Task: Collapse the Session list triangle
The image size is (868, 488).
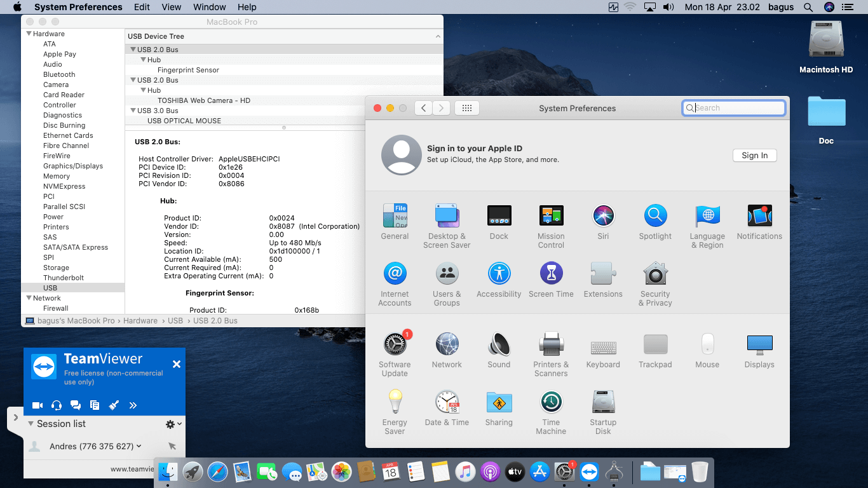Action: pos(31,424)
